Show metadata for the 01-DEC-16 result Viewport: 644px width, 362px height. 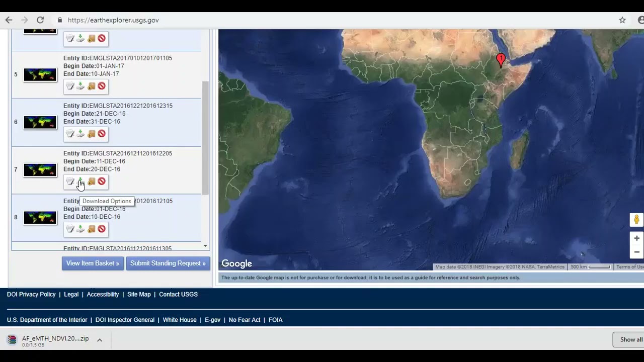[70, 229]
